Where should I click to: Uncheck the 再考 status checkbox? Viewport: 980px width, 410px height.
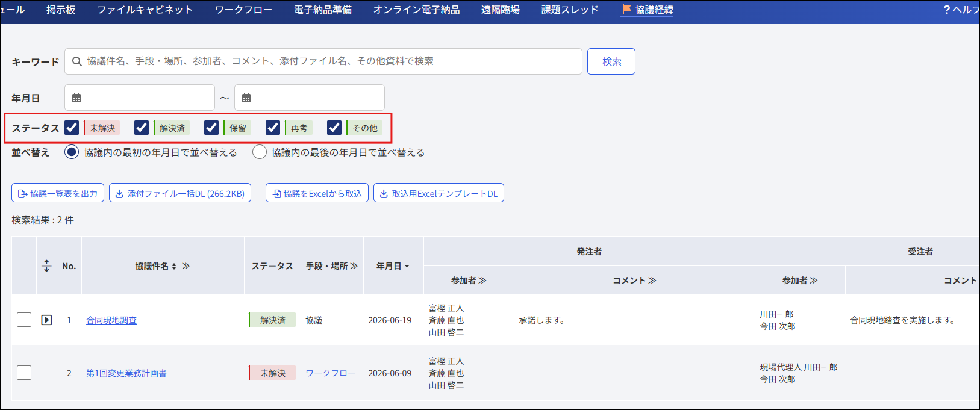pos(273,128)
